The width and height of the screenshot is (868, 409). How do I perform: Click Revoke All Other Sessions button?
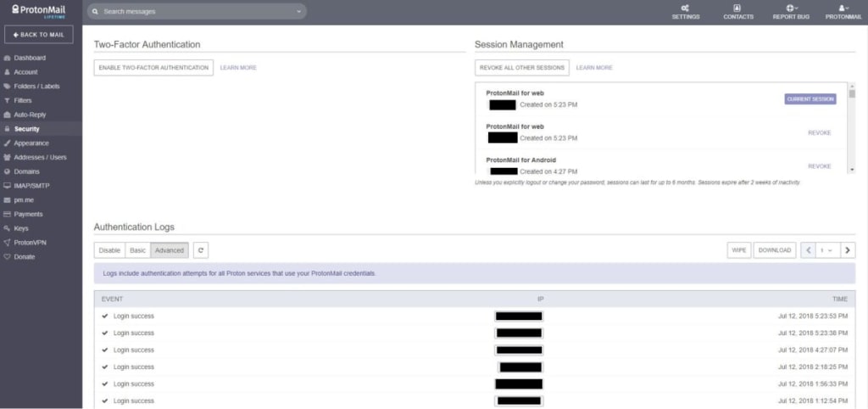coord(522,68)
